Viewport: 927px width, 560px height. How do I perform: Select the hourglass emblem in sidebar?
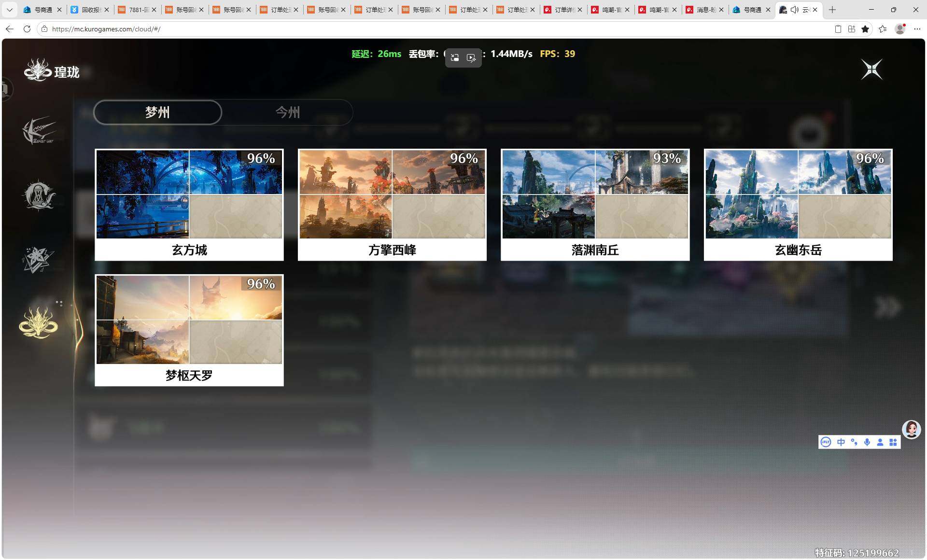click(39, 195)
